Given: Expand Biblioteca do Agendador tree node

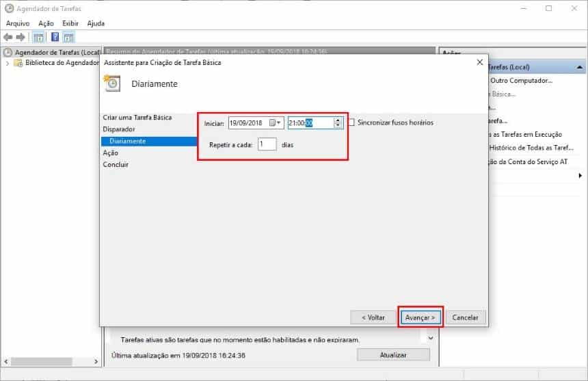Looking at the screenshot, I should click(x=7, y=64).
